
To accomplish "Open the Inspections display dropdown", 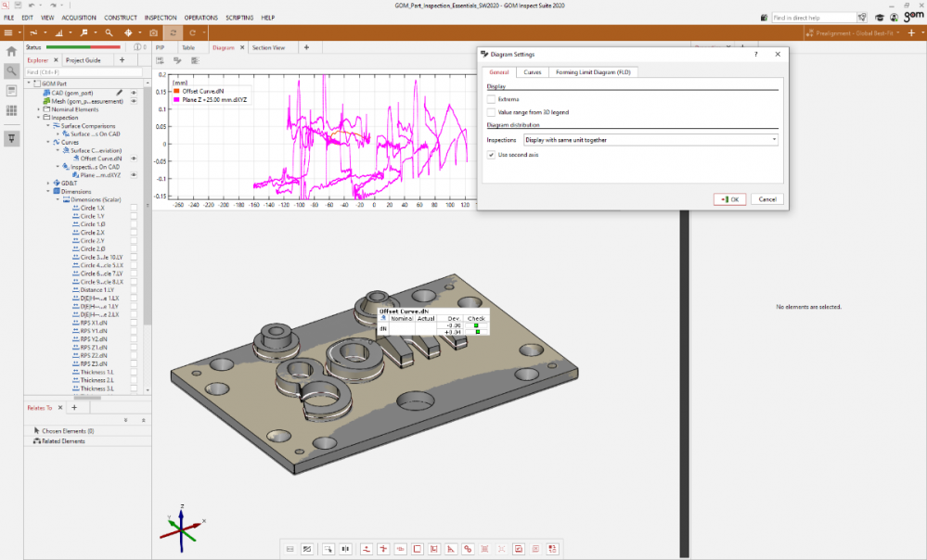I will click(650, 140).
